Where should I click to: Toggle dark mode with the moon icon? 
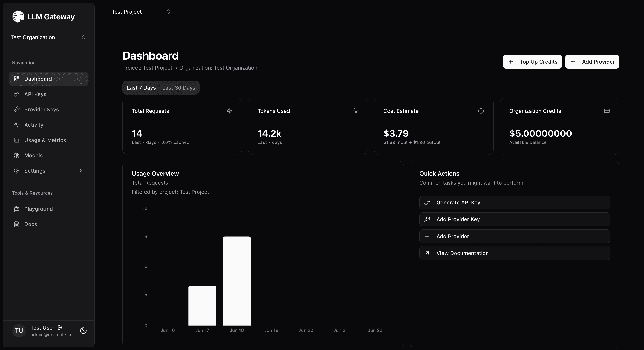pyautogui.click(x=84, y=331)
